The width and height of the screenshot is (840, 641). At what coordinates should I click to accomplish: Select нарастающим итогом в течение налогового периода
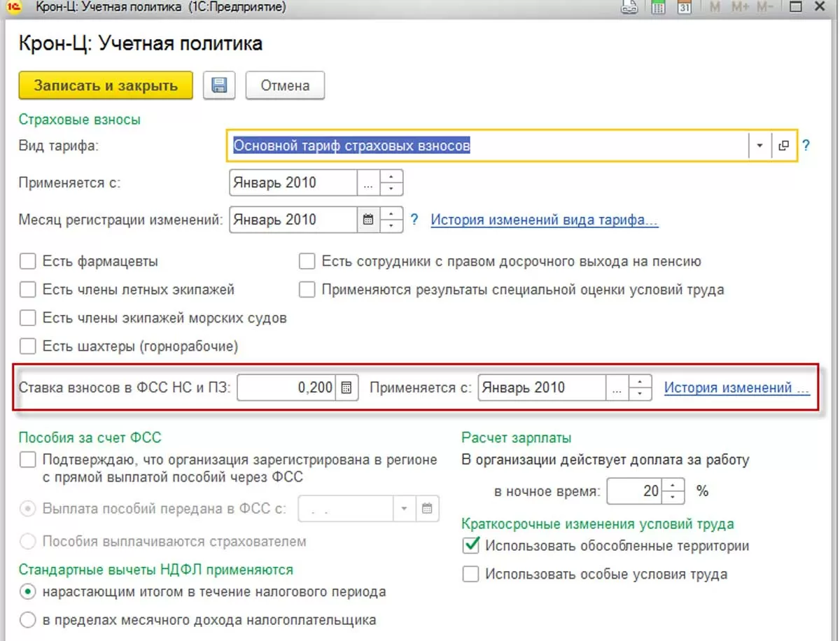click(28, 592)
